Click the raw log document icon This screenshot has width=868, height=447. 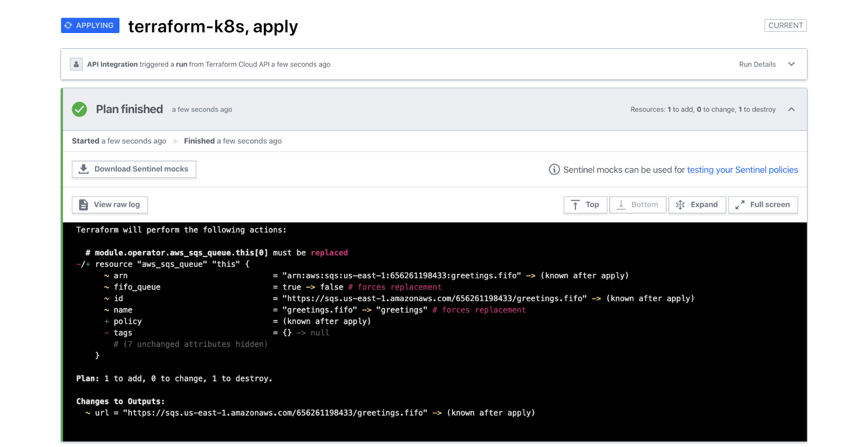(x=83, y=204)
